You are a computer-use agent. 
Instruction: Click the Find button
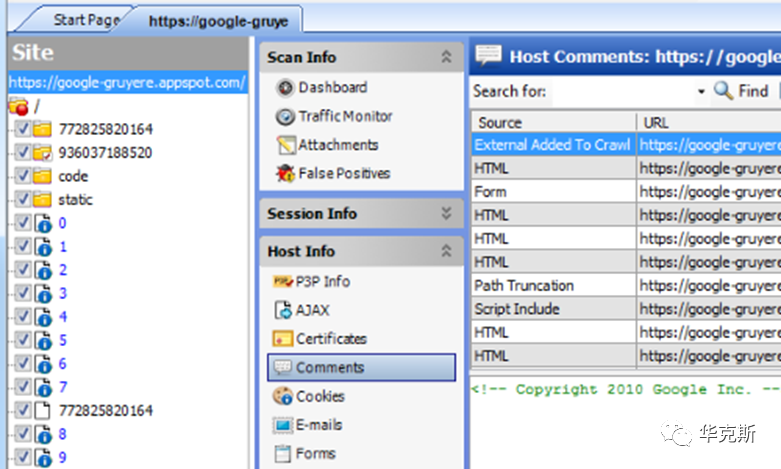(x=741, y=92)
